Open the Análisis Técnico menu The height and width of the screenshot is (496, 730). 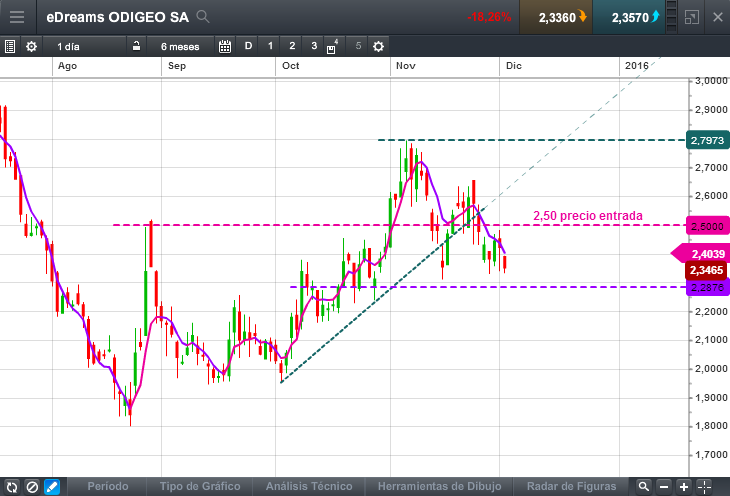(309, 487)
